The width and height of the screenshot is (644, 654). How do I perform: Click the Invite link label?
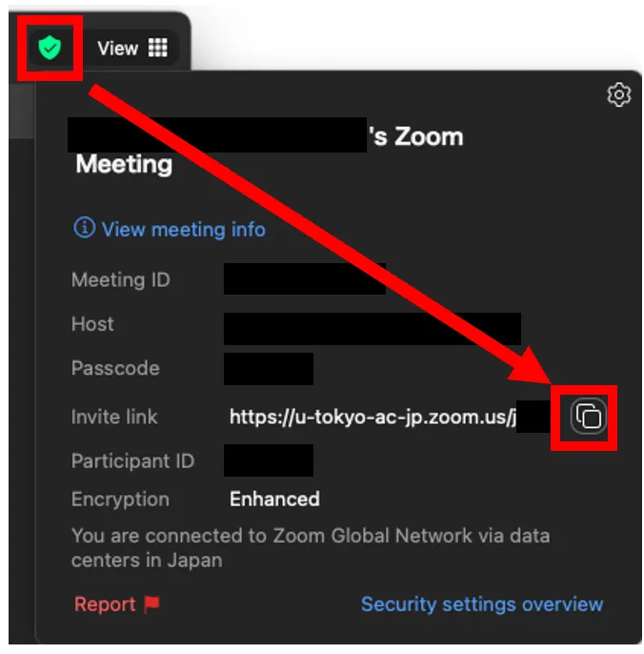pyautogui.click(x=114, y=417)
